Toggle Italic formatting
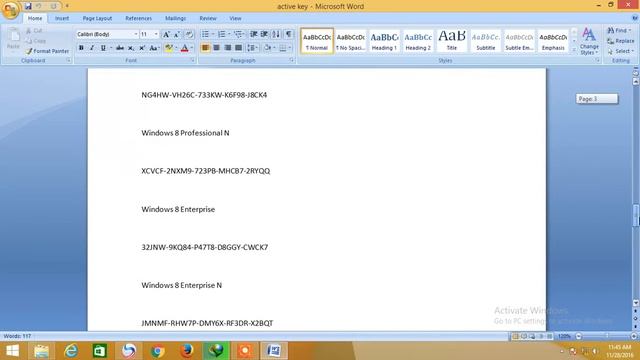The width and height of the screenshot is (640, 360). [92, 48]
